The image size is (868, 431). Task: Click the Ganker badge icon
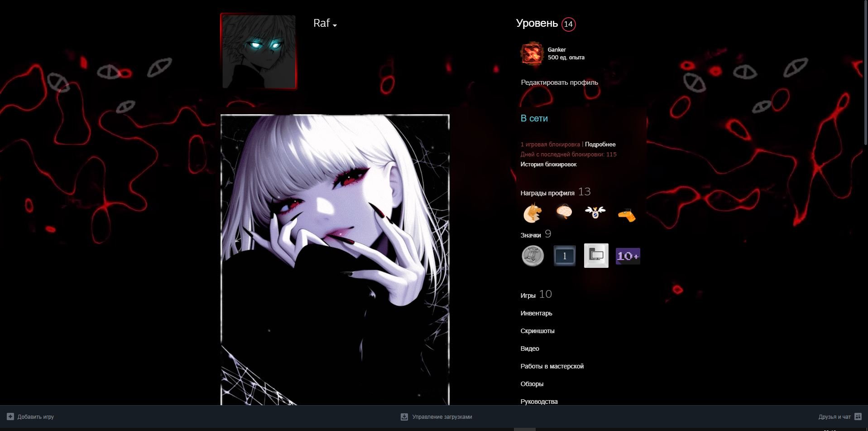(532, 54)
